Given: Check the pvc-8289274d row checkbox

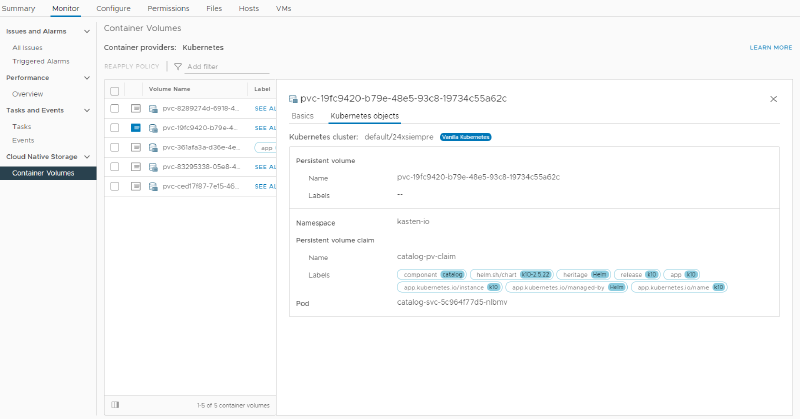Looking at the screenshot, I should click(x=115, y=108).
